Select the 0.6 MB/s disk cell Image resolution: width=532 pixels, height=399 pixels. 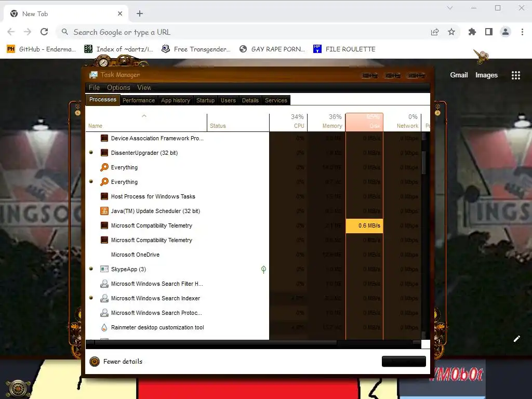coord(364,225)
